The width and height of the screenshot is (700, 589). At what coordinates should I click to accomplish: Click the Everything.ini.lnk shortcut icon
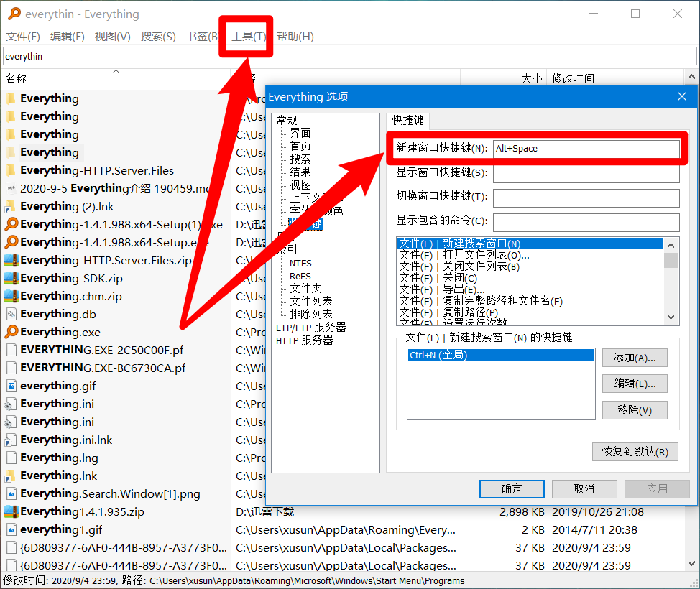[11, 440]
